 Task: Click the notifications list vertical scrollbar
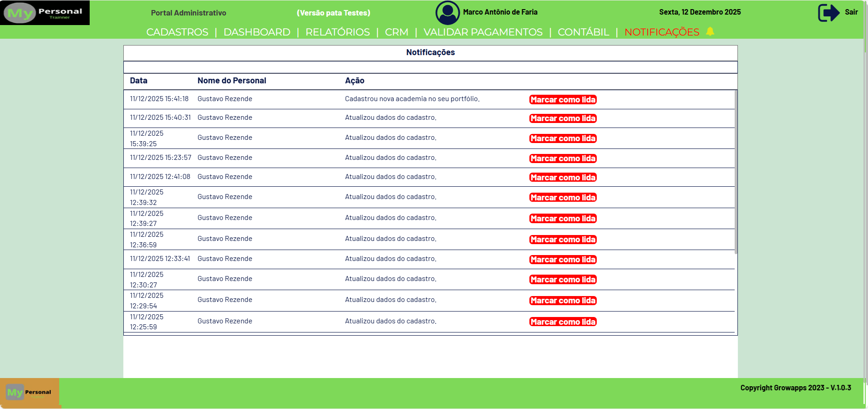pyautogui.click(x=736, y=173)
